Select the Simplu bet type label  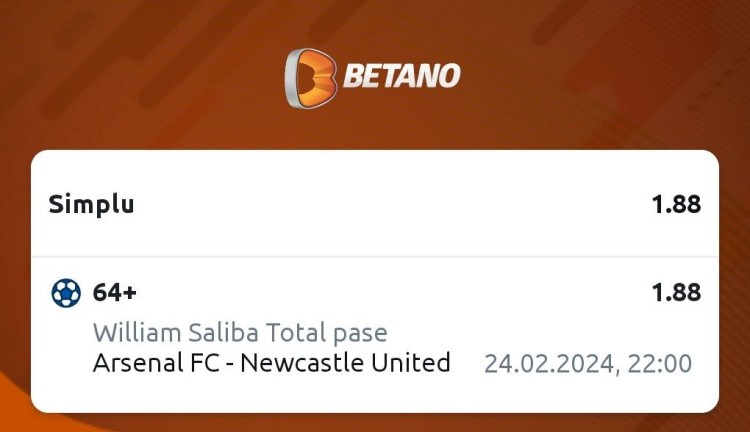(x=91, y=205)
